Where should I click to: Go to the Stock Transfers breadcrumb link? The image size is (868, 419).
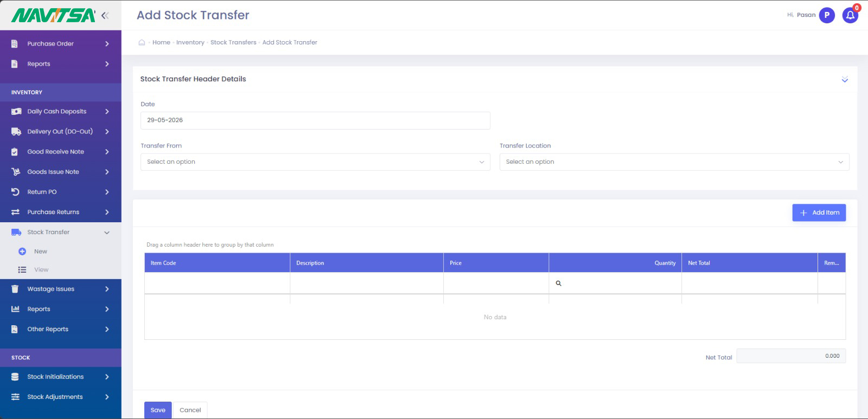233,42
